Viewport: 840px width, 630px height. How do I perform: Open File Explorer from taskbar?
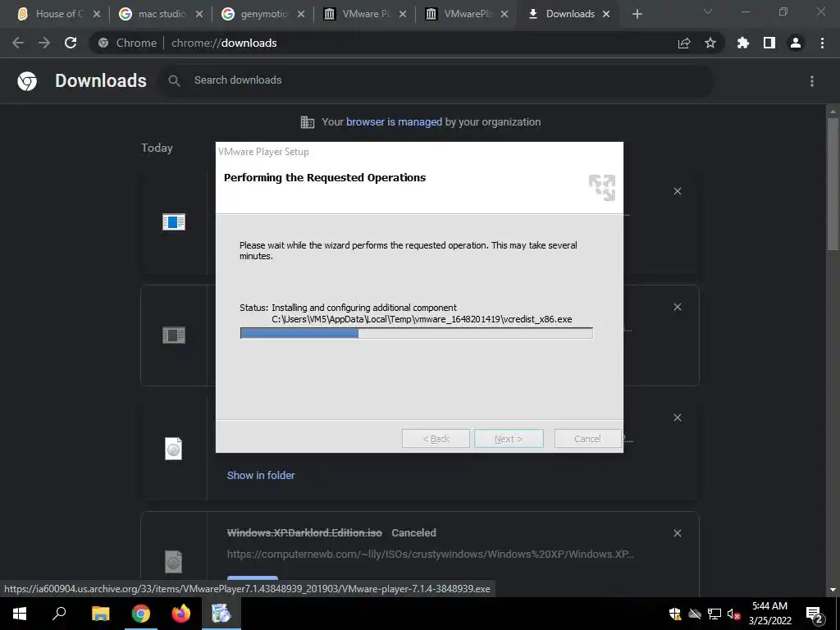pyautogui.click(x=100, y=614)
